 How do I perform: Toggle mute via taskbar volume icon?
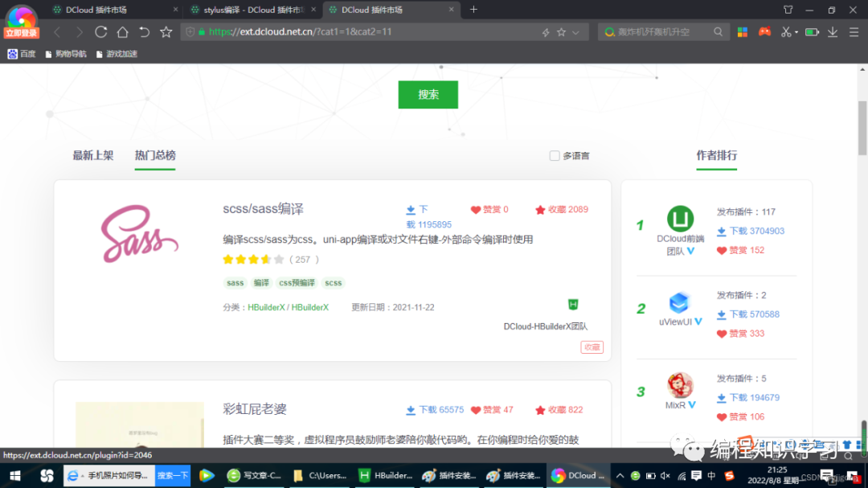pos(665,475)
